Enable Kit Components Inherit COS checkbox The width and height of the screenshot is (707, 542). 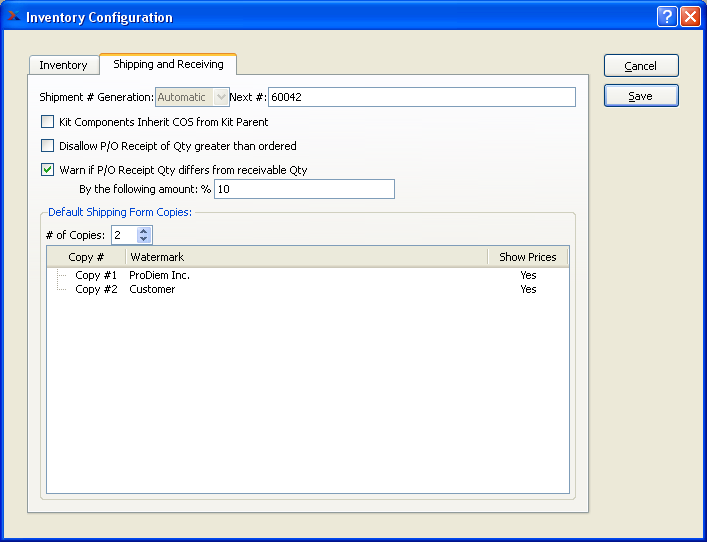pos(47,122)
